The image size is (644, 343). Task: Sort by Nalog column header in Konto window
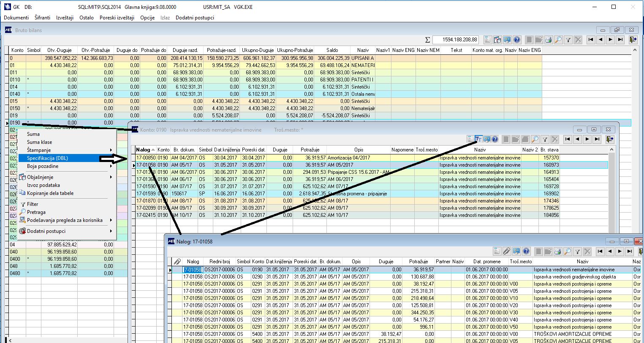[146, 150]
